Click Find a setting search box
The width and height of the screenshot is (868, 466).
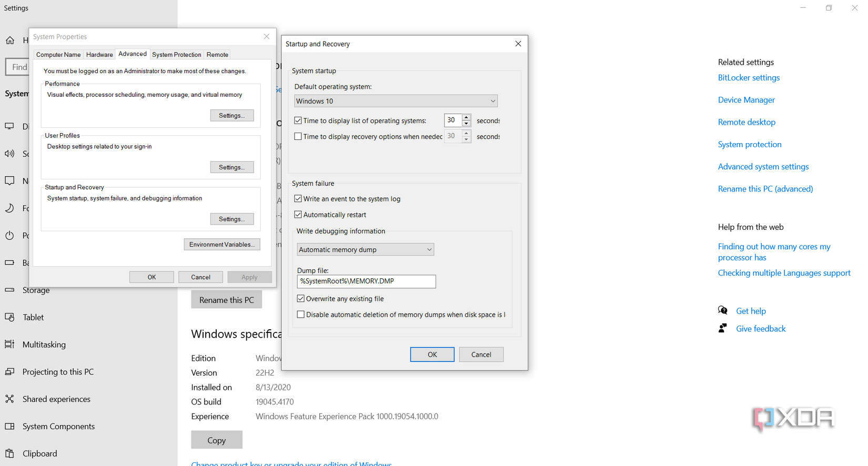(17, 67)
